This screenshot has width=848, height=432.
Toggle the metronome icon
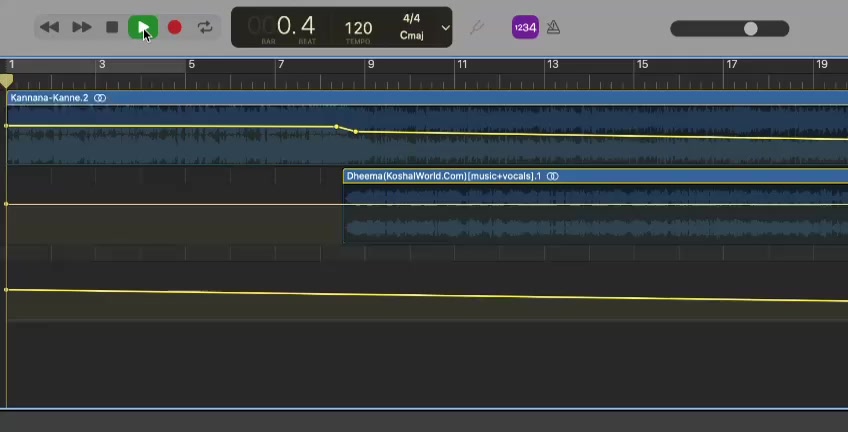coord(553,28)
